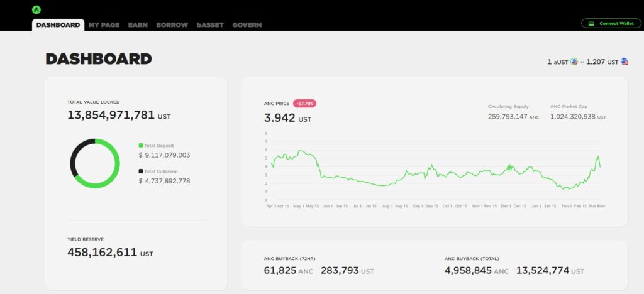Click the green Total Deposit legend swatch
Screen dimensions: 644x294
(x=141, y=146)
